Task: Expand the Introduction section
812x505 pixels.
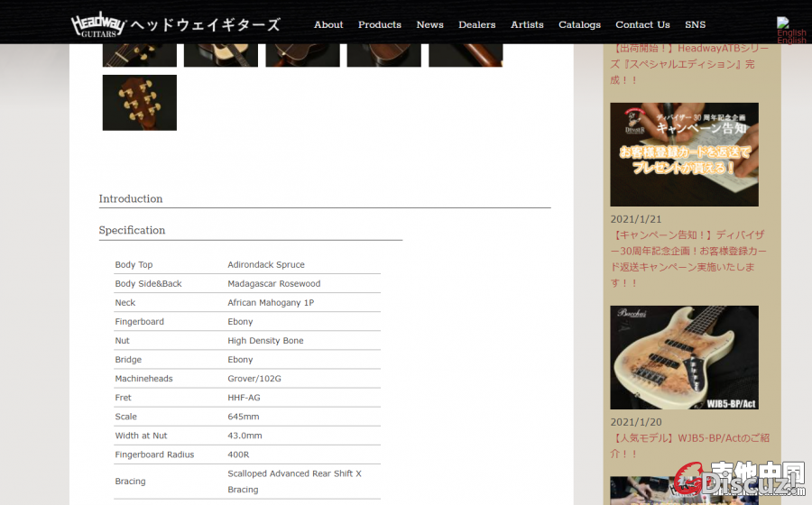Action: point(131,198)
